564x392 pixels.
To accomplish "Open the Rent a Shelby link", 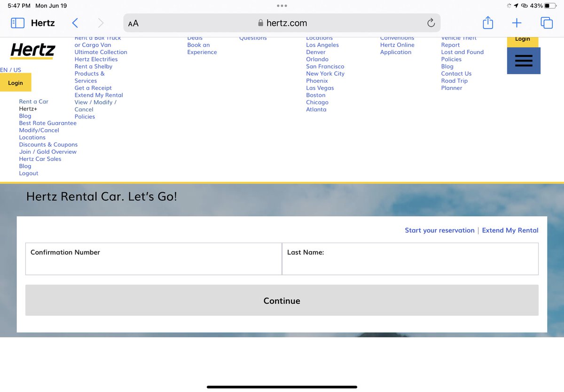I will (94, 66).
